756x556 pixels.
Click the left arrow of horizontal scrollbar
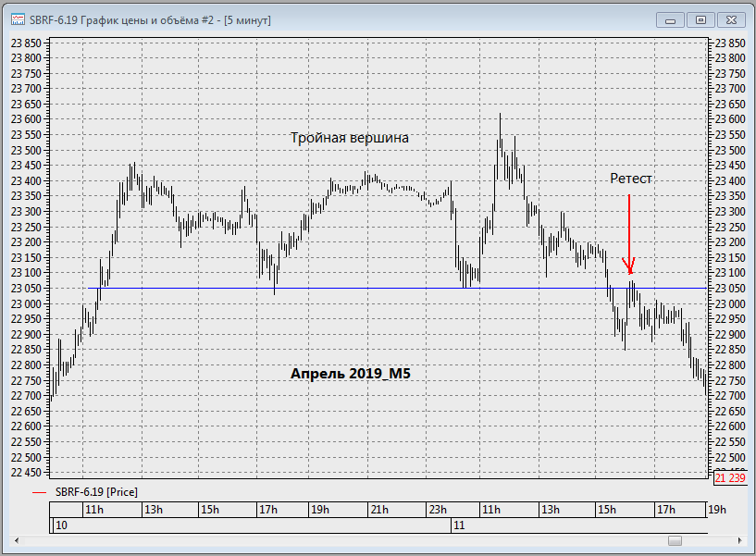click(x=17, y=540)
